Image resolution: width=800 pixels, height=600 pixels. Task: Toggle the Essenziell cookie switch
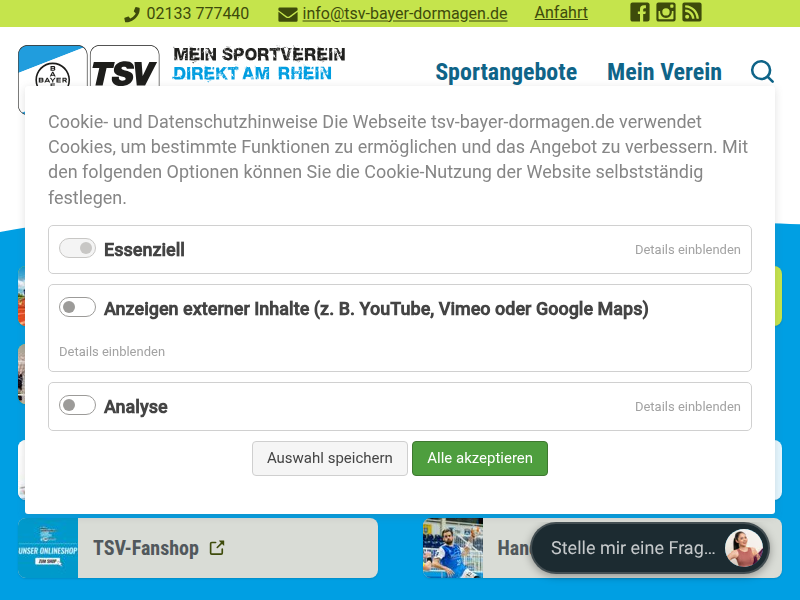[x=77, y=249]
